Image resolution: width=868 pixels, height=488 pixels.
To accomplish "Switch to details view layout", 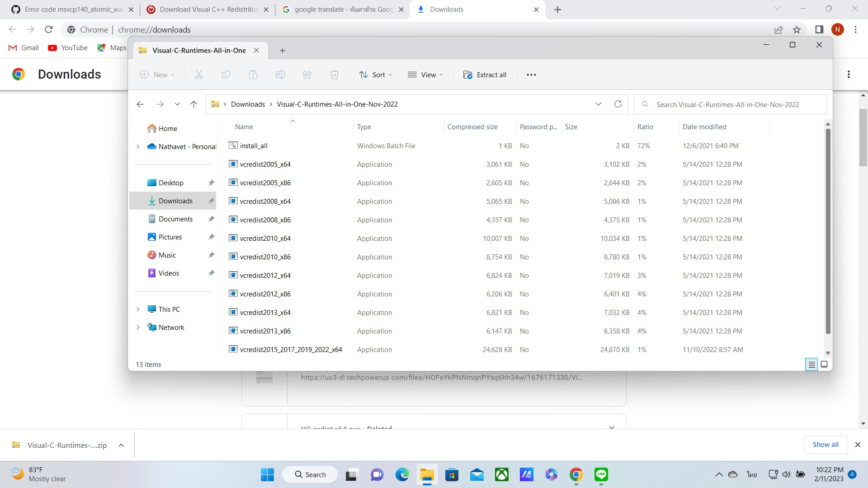I will [x=812, y=364].
